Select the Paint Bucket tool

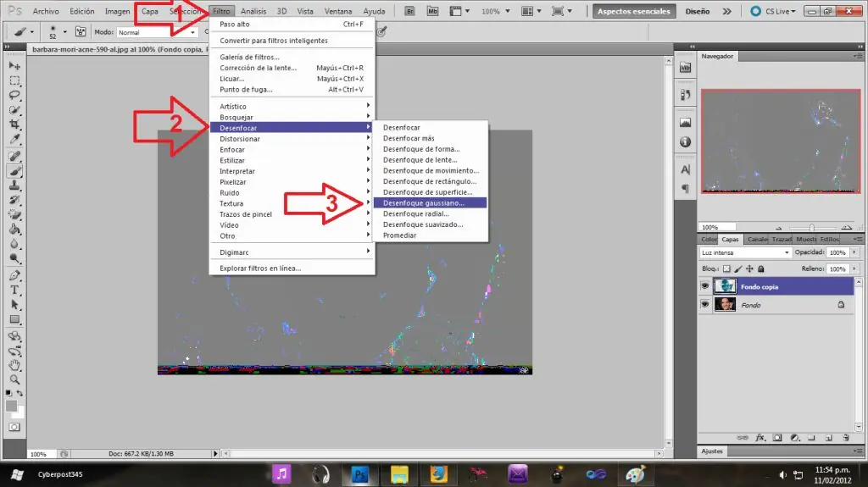(15, 230)
